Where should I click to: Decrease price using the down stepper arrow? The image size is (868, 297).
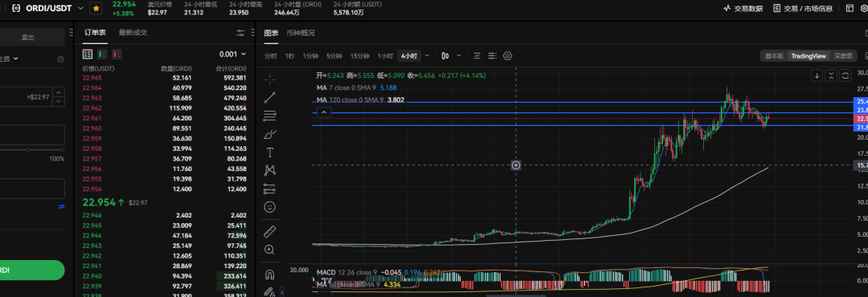click(x=59, y=102)
